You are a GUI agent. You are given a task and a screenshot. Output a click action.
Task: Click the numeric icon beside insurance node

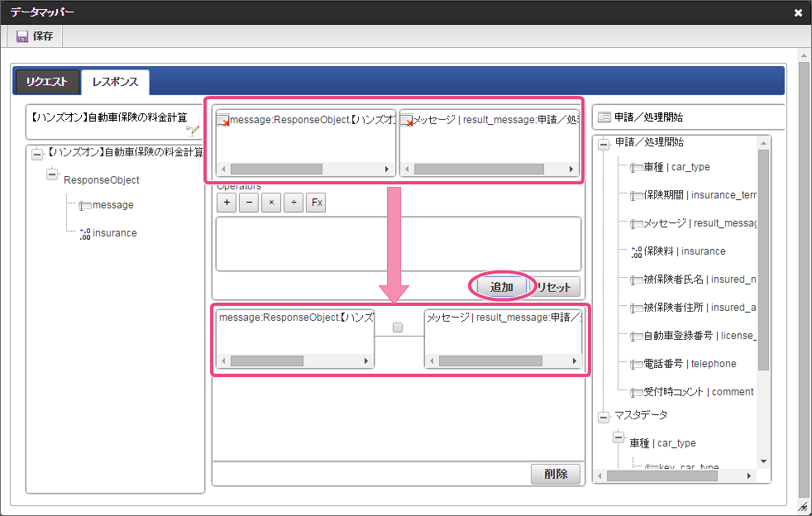click(x=85, y=234)
